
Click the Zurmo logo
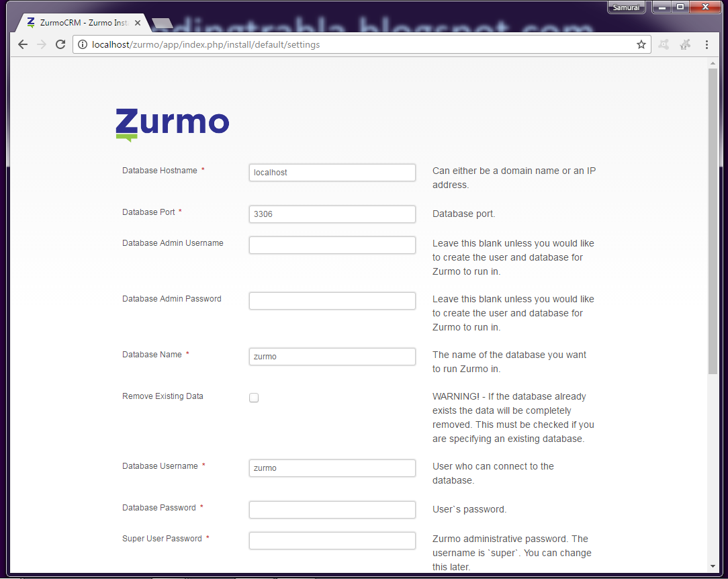point(172,124)
